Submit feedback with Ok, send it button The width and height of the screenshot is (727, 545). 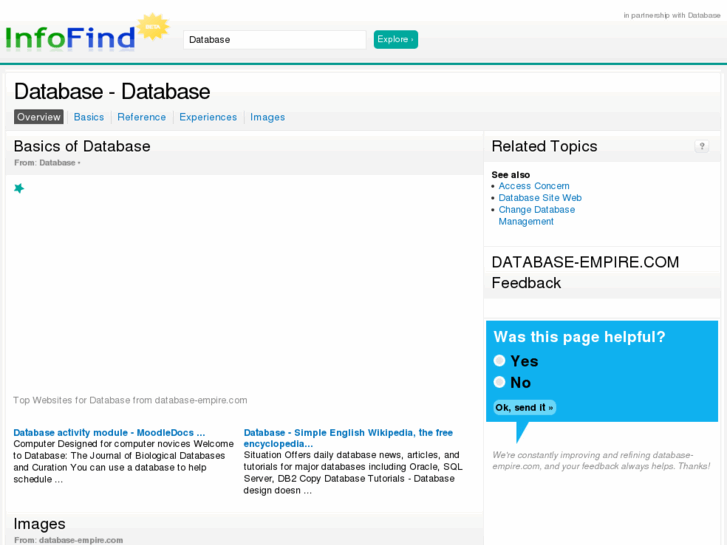524,408
